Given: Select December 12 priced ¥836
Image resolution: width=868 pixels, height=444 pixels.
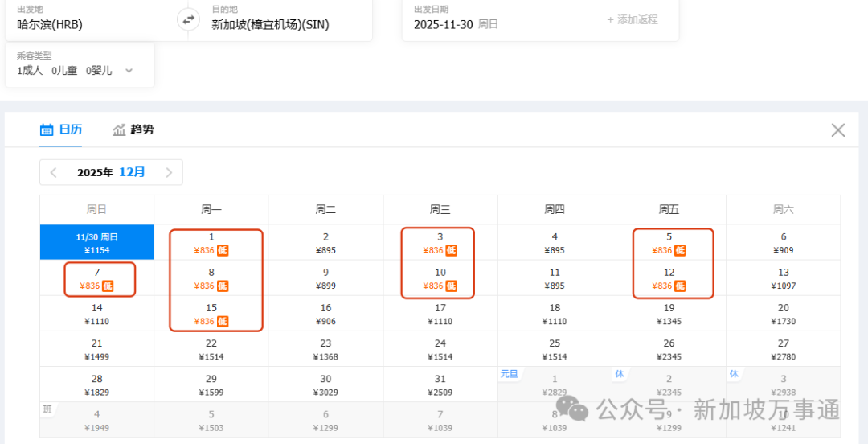Looking at the screenshot, I should pos(669,277).
